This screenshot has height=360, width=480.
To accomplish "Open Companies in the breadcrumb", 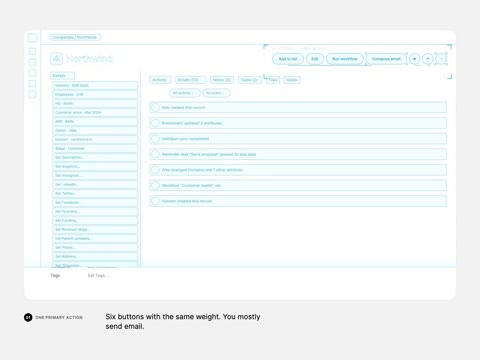I will pyautogui.click(x=63, y=37).
